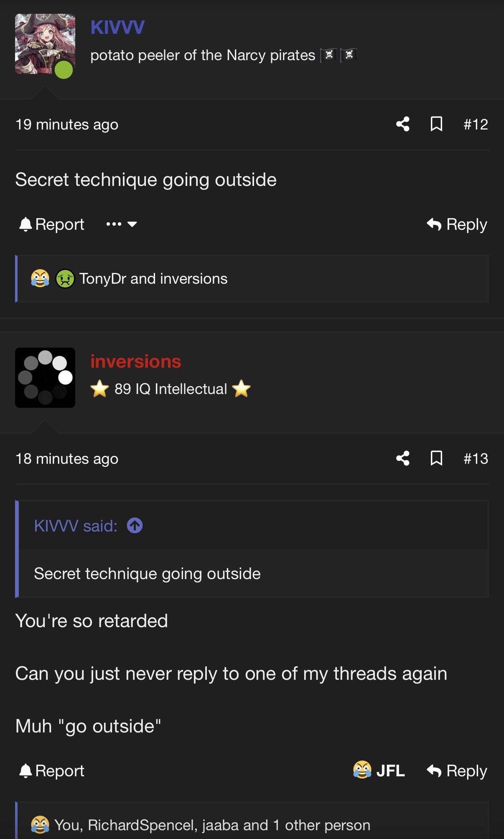
Task: View reactions list with RichardSpencel and jaaba
Action: (212, 825)
